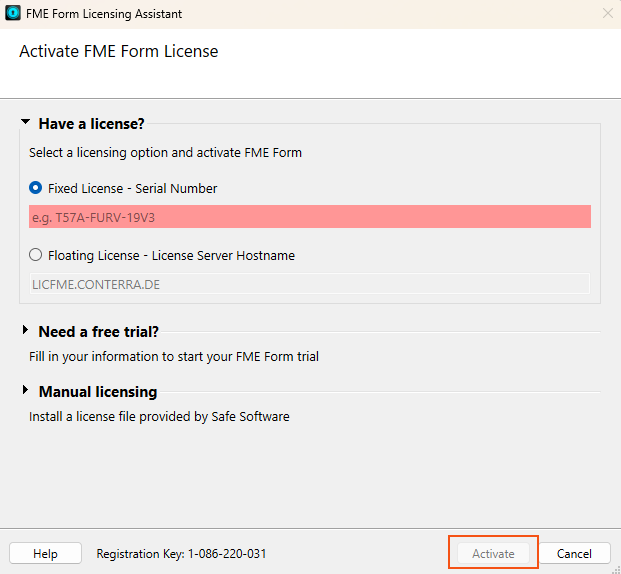
Task: Cancel the license activation dialog
Action: click(x=574, y=553)
